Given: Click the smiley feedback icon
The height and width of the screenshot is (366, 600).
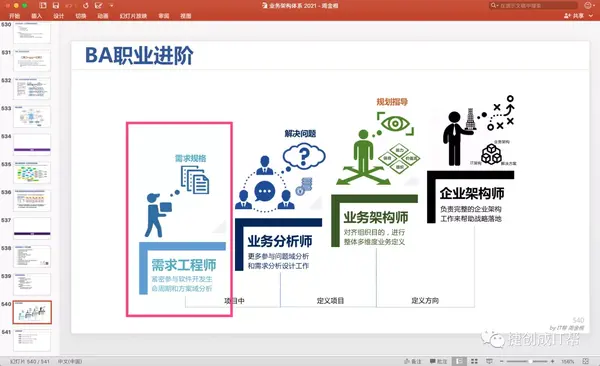Looking at the screenshot, I should [588, 5].
